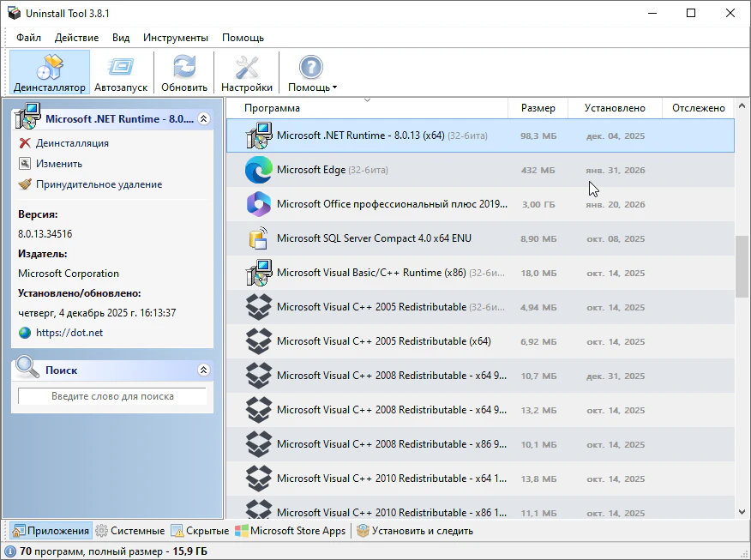Click the Microsoft Edge program icon
Viewport: 751px width, 560px height.
click(x=258, y=170)
